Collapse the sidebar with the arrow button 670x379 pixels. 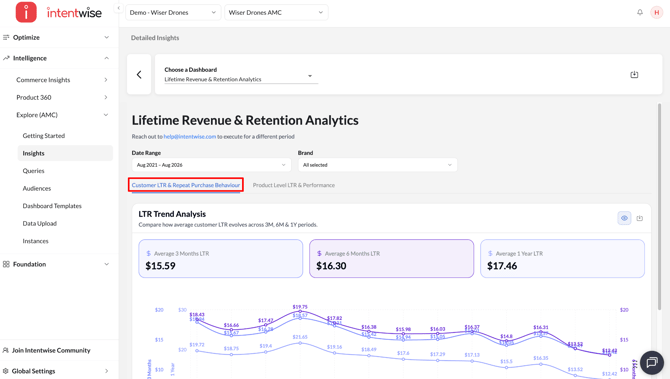[118, 8]
